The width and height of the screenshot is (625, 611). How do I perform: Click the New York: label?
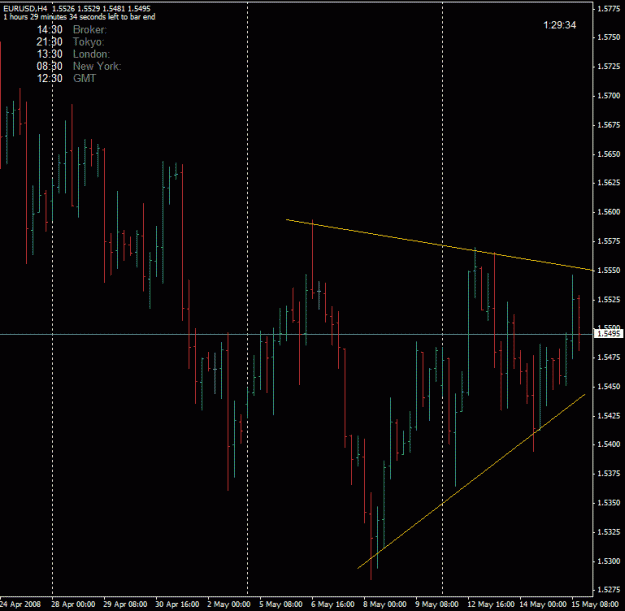97,66
